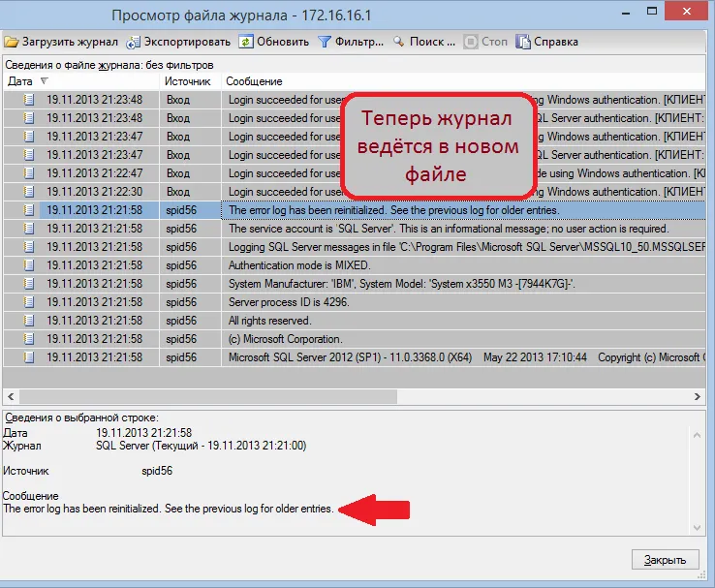Maximize the log viewer window
The image size is (715, 588).
[652, 12]
